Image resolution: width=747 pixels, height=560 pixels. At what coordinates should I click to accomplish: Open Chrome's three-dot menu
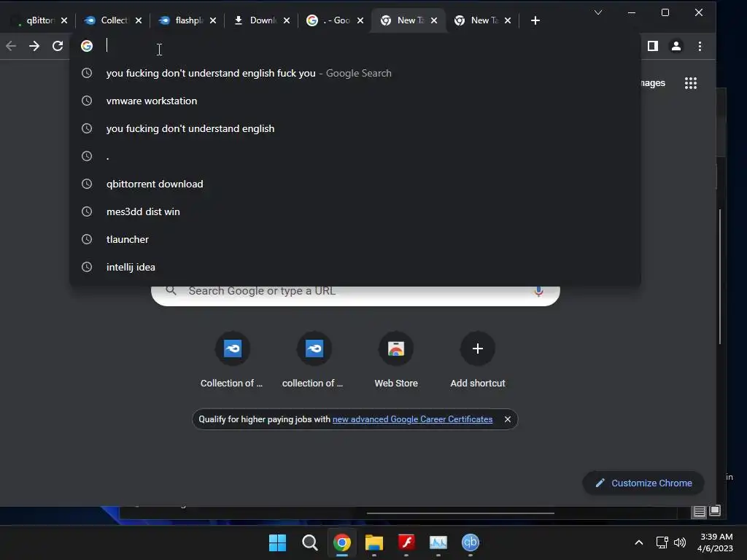700,46
